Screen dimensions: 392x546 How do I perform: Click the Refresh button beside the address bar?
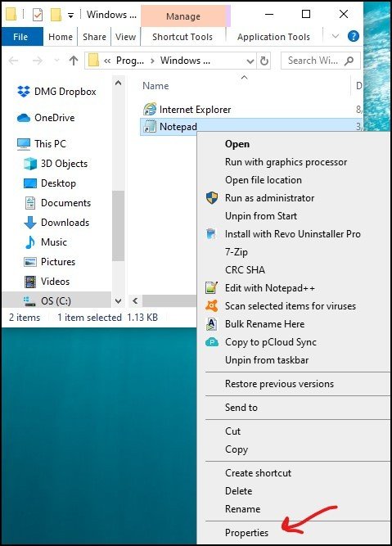pos(264,61)
